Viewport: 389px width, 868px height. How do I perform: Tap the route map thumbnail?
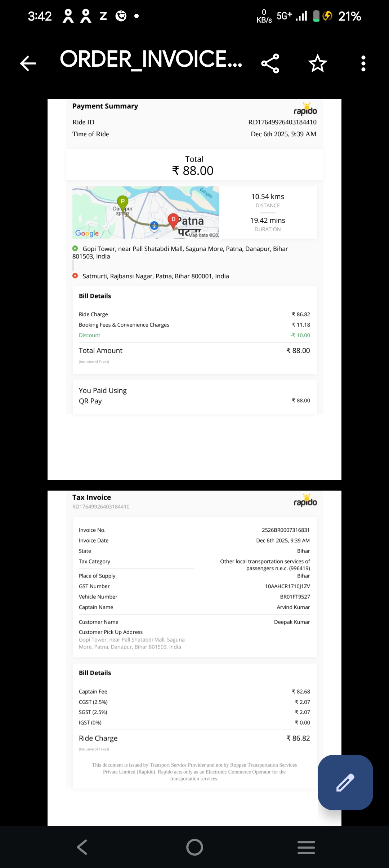pyautogui.click(x=146, y=212)
